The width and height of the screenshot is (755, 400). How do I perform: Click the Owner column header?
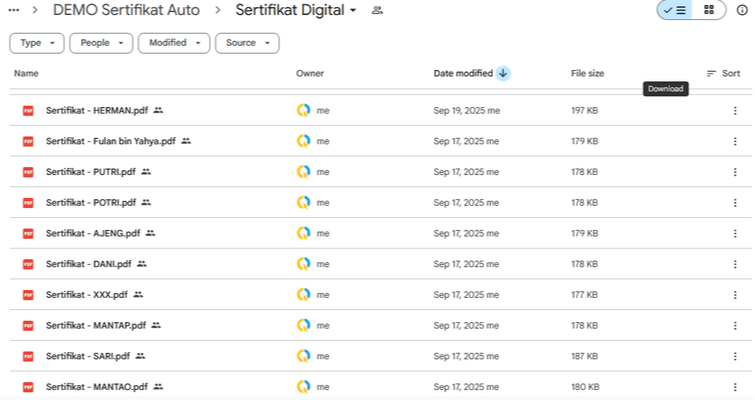point(310,74)
